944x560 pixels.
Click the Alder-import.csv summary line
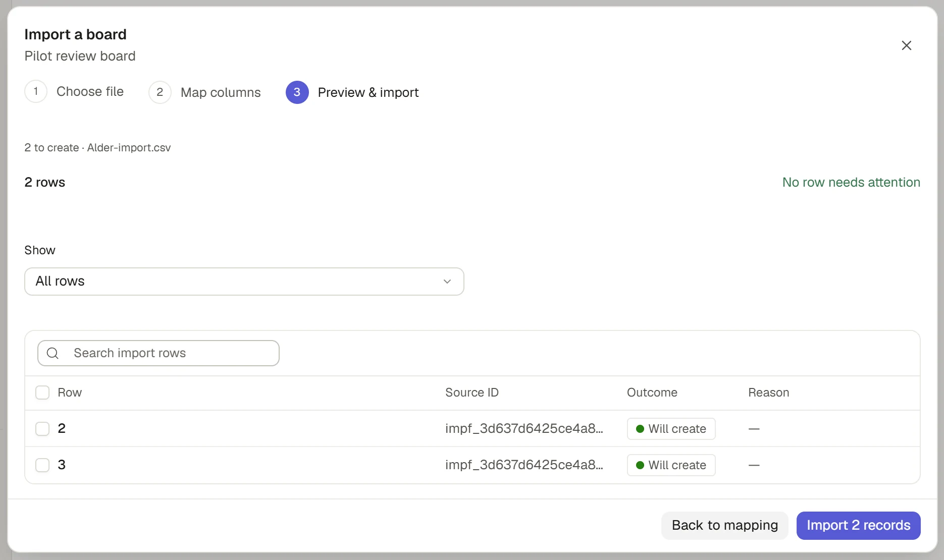pyautogui.click(x=97, y=148)
